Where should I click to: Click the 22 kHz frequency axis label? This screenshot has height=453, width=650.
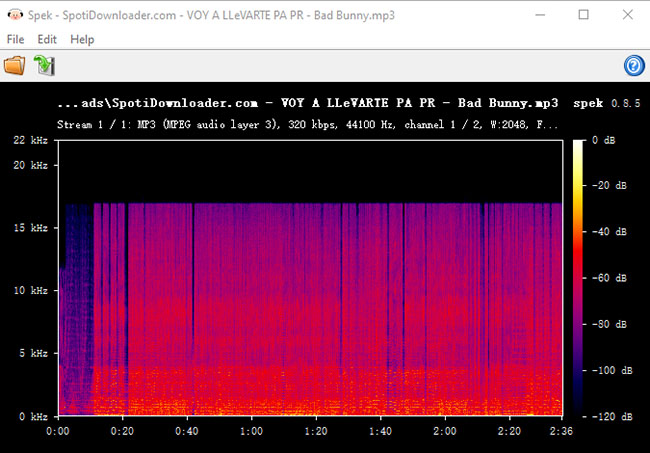[31, 140]
